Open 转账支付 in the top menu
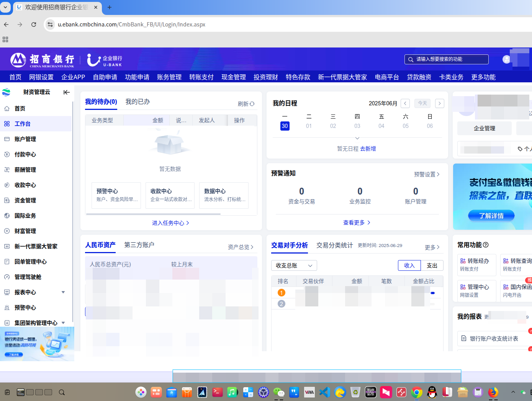Image resolution: width=532 pixels, height=401 pixels. point(201,77)
